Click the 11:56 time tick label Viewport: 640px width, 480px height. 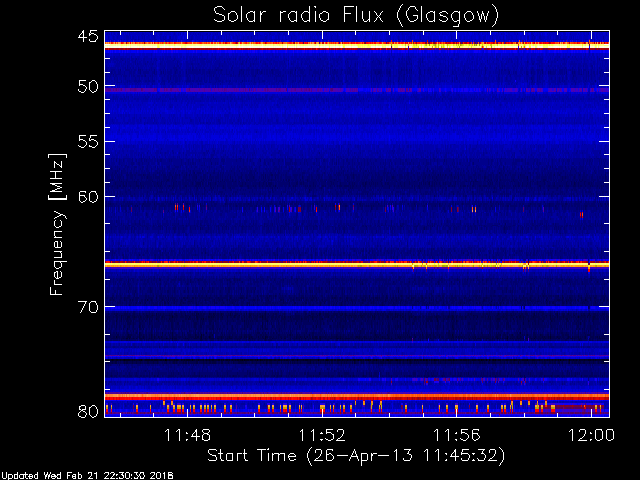point(456,435)
